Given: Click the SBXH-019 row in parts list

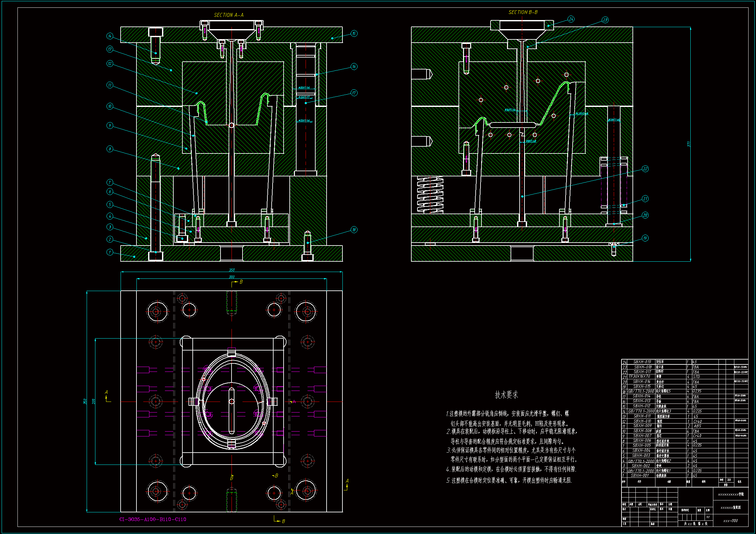Looking at the screenshot, I should coord(642,361).
